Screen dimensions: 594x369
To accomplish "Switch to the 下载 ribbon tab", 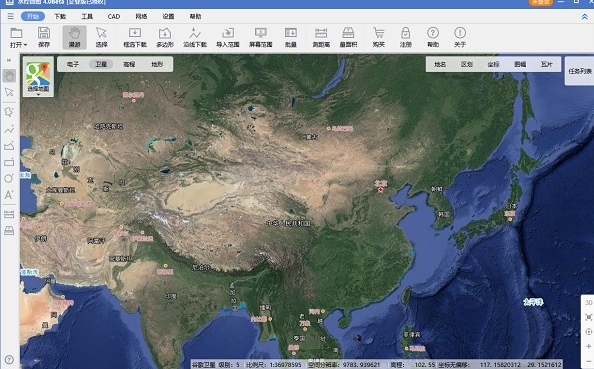I will (x=60, y=16).
